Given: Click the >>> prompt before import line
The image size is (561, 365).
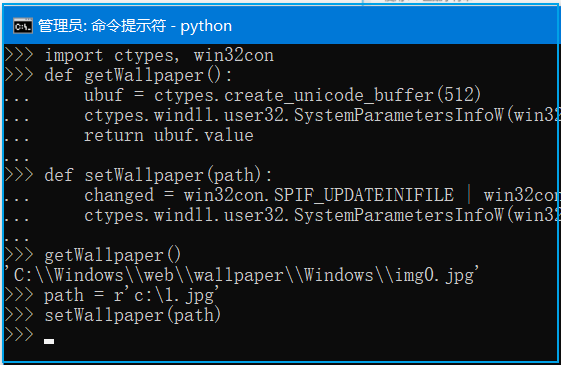Looking at the screenshot, I should [19, 55].
